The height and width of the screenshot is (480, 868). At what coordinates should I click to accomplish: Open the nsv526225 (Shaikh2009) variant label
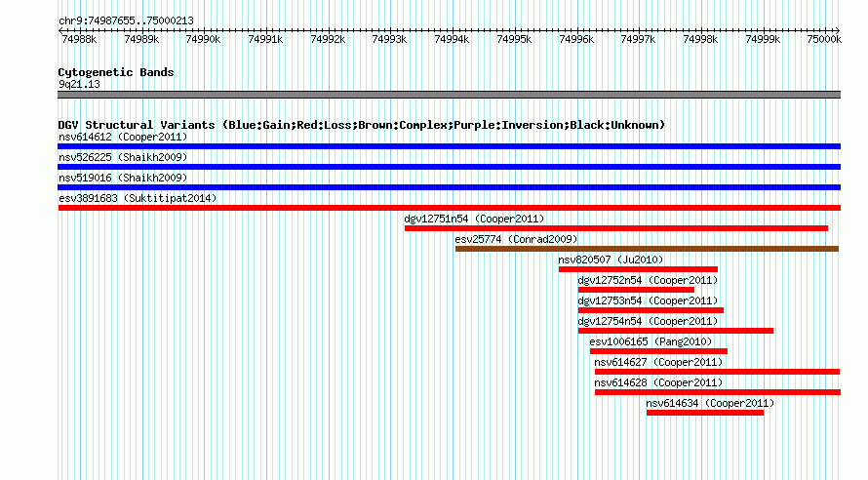point(123,157)
